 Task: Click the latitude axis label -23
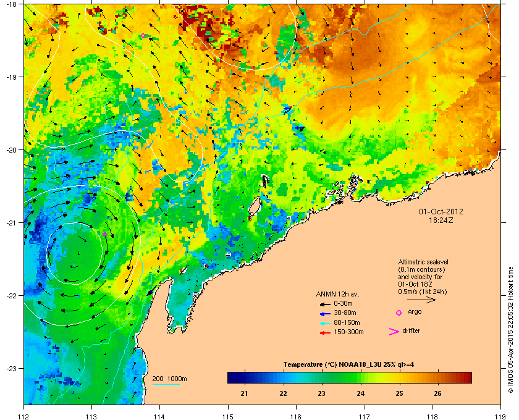click(x=11, y=368)
